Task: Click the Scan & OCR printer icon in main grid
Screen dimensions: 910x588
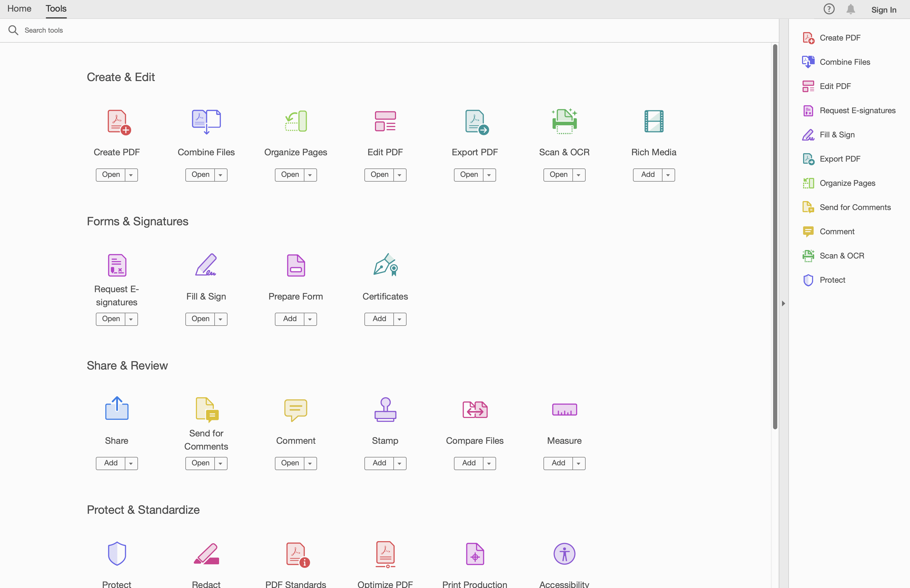Action: (565, 121)
